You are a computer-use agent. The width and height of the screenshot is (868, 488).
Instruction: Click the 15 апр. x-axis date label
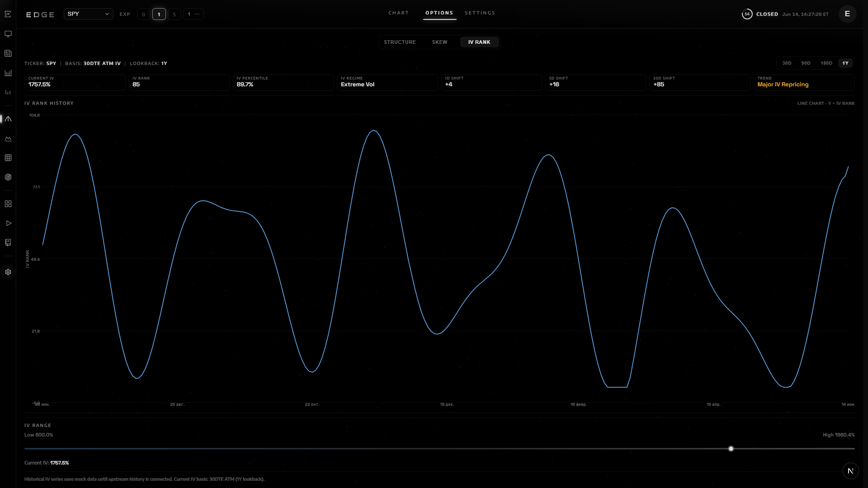point(713,404)
